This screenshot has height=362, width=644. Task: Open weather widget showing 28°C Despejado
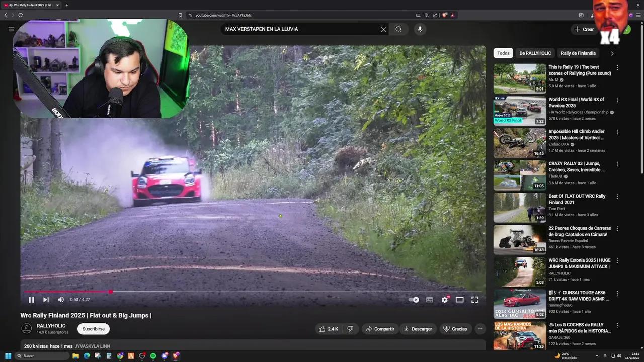[x=566, y=356]
